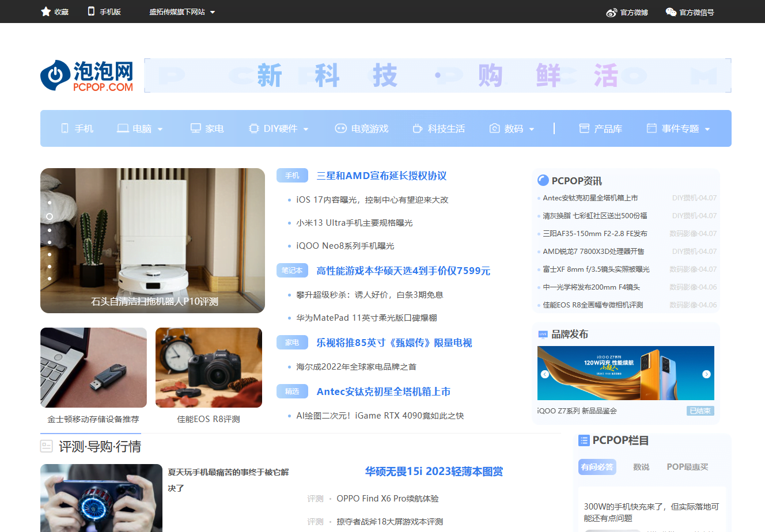The width and height of the screenshot is (765, 532).
Task: Open article 高性能游戏本华硕天选4到手价仅7599元
Action: tap(403, 271)
